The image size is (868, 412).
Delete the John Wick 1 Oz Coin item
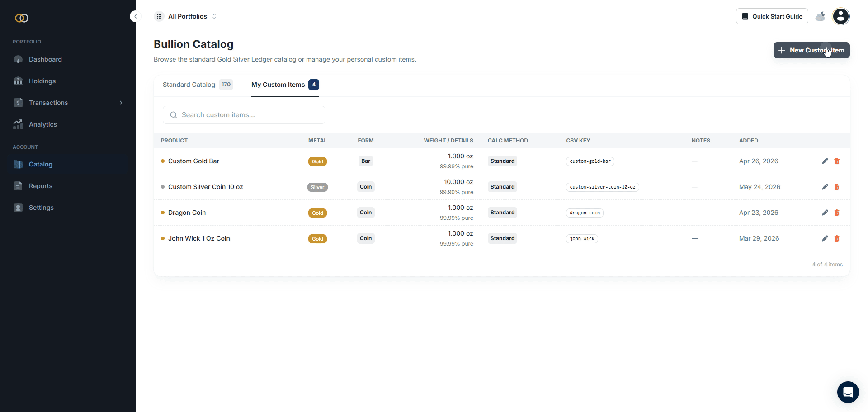pyautogui.click(x=837, y=238)
